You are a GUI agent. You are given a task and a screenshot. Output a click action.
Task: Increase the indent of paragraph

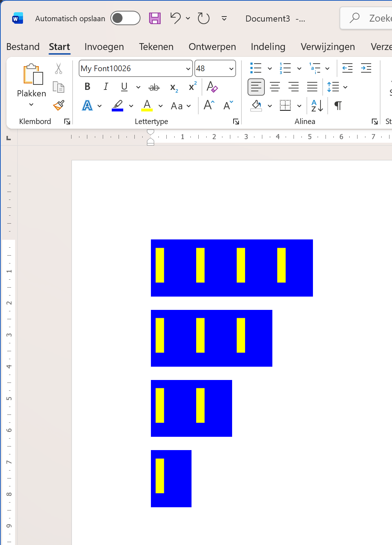(366, 68)
